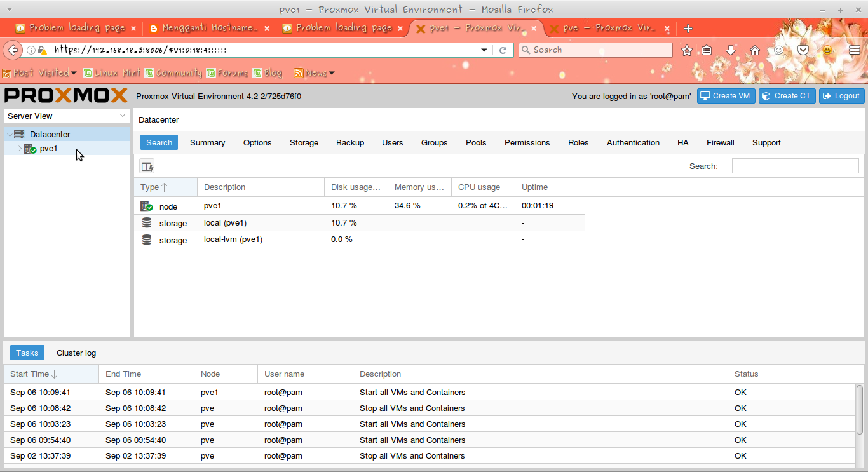Open the Users tab
868x472 pixels.
tap(393, 143)
